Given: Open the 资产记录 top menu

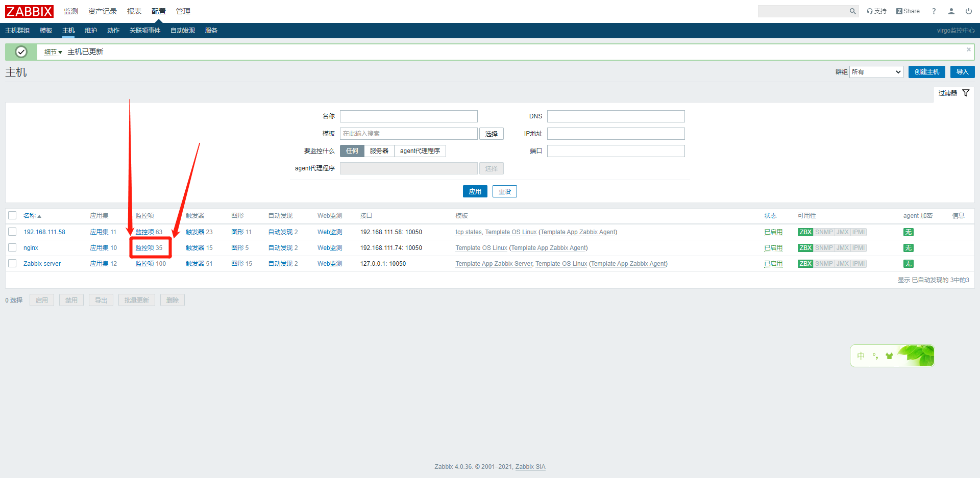Looking at the screenshot, I should (x=103, y=11).
